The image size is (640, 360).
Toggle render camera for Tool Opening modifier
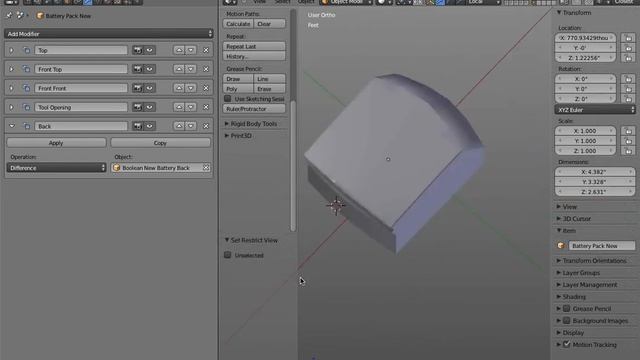(138, 107)
